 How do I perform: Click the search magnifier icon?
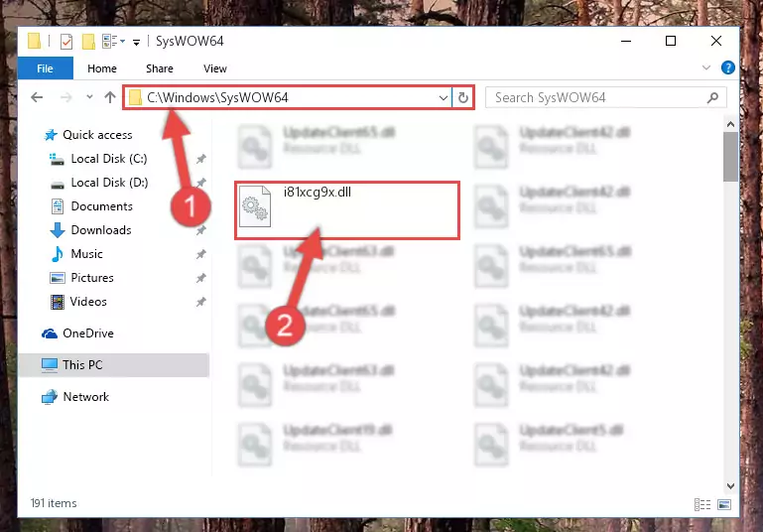click(712, 98)
